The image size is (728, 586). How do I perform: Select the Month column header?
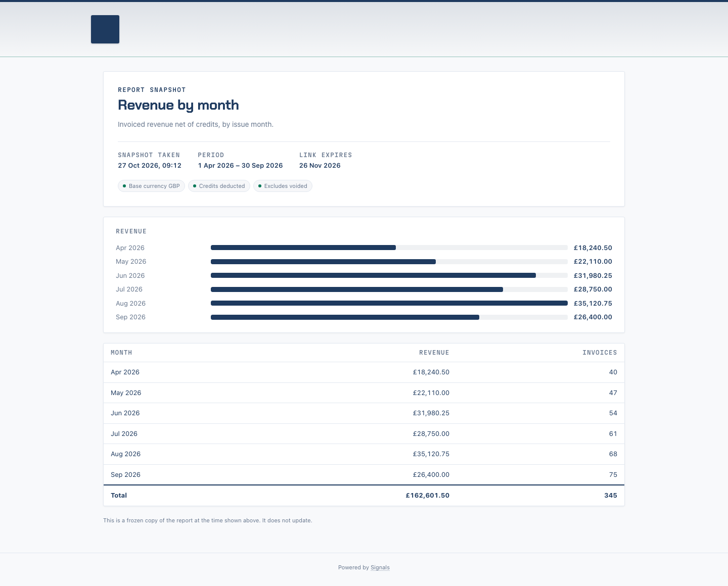point(121,353)
